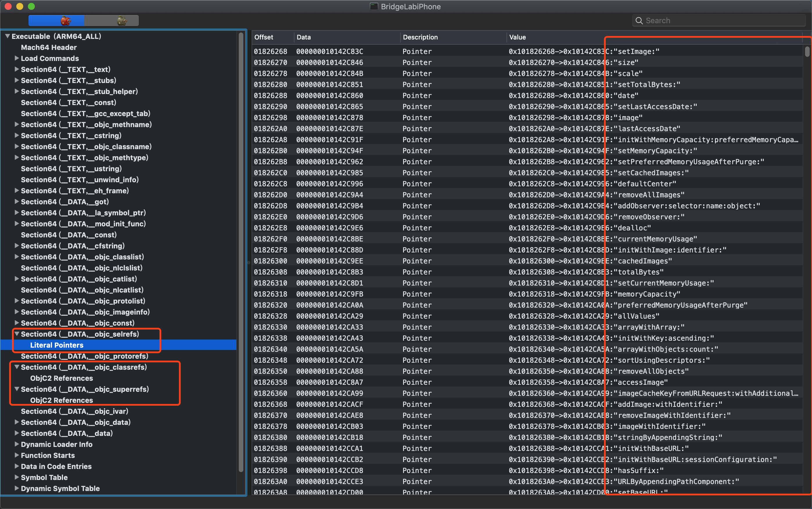Click the Offset column header
This screenshot has height=509, width=812.
click(x=264, y=37)
